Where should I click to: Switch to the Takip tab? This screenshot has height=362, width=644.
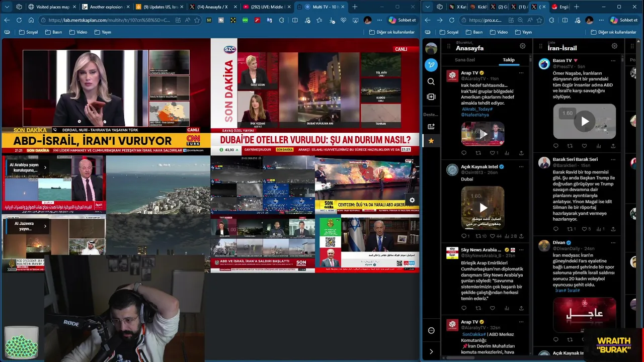pos(509,60)
